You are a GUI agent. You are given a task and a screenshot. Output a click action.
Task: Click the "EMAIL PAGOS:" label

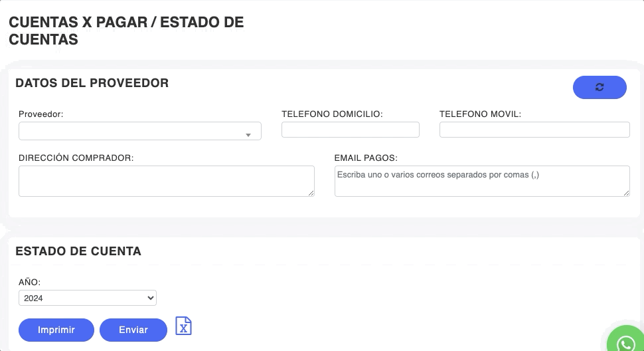click(366, 158)
